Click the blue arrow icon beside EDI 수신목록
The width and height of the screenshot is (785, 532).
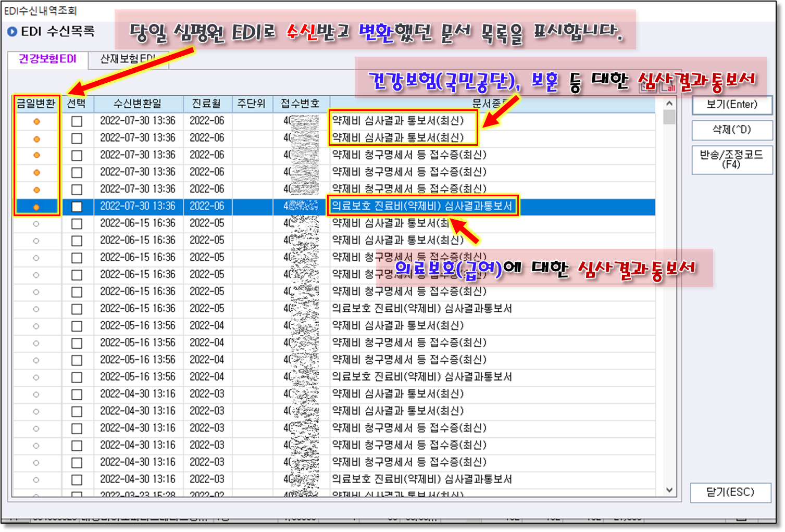point(12,32)
